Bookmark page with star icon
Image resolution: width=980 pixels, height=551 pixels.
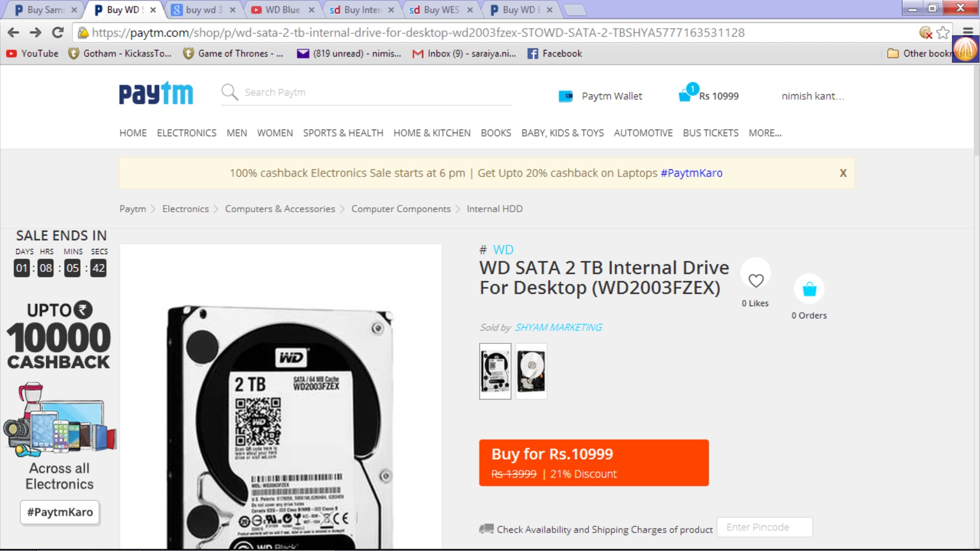point(943,33)
